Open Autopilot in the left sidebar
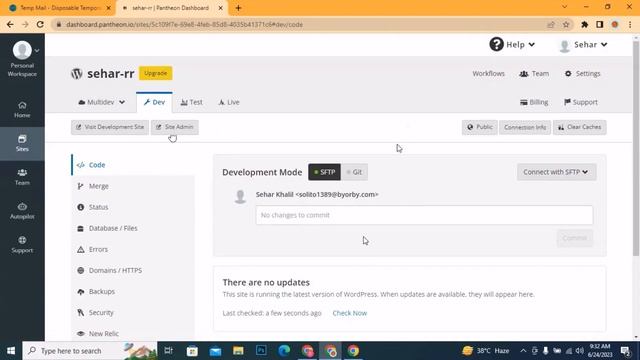 [22, 211]
